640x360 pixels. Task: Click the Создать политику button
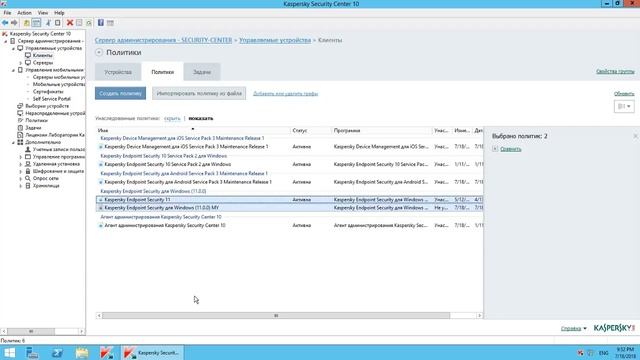pyautogui.click(x=120, y=93)
